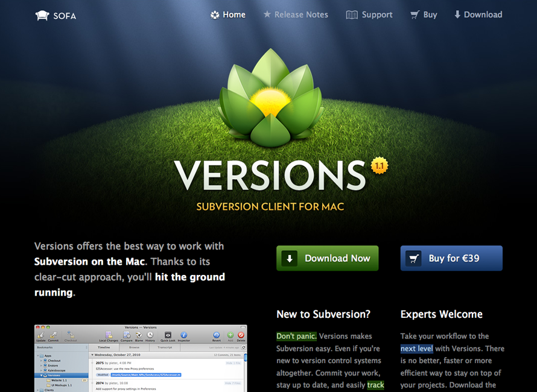
Task: Click the "Hide 7 Files" button on commit 2074
Action: pos(233,383)
